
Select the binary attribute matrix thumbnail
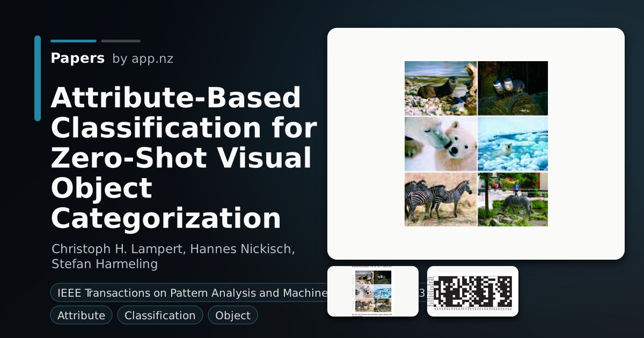pos(473,291)
